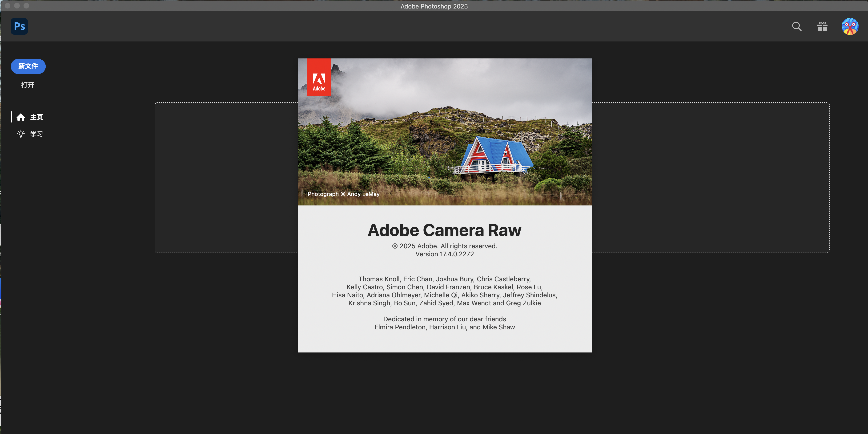Switch to the 学习 learn tab label
868x434 pixels.
[36, 134]
